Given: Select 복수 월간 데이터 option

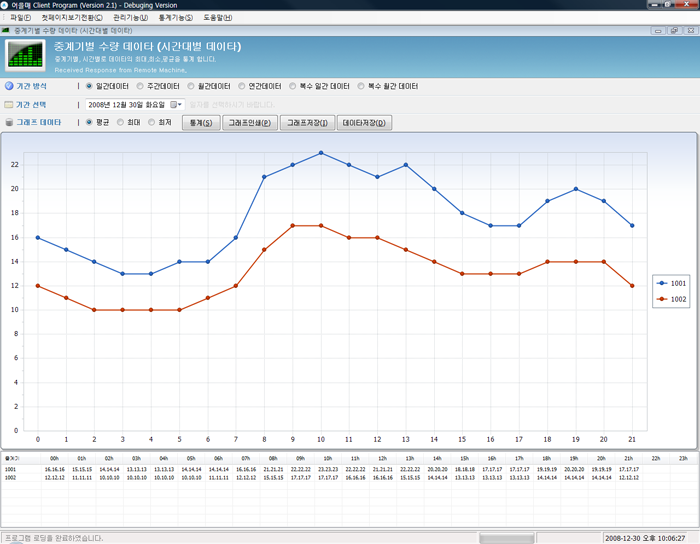Looking at the screenshot, I should [x=361, y=86].
